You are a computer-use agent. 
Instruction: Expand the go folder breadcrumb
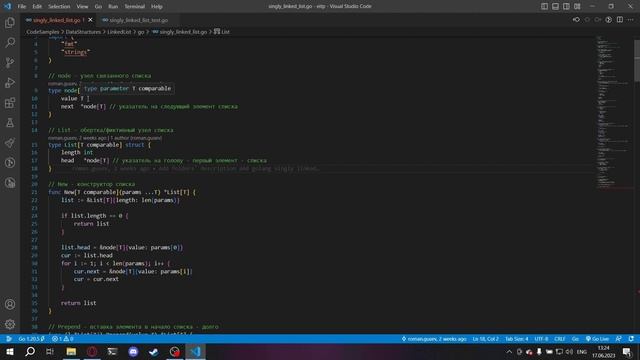(141, 32)
